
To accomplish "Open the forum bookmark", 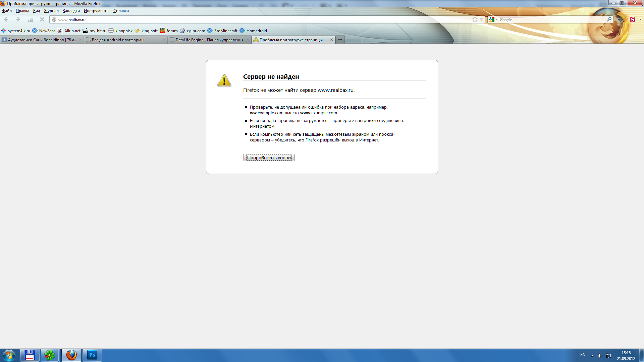I will [169, 31].
